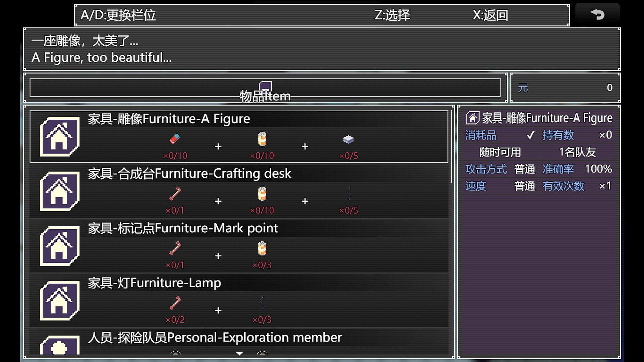Click the back arrow icon

coord(597,14)
